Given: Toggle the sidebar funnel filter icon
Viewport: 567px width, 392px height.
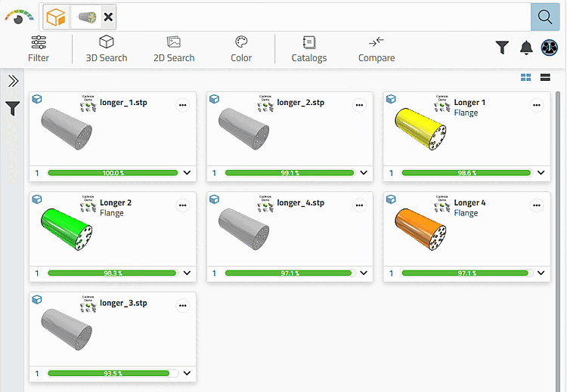Looking at the screenshot, I should point(13,110).
